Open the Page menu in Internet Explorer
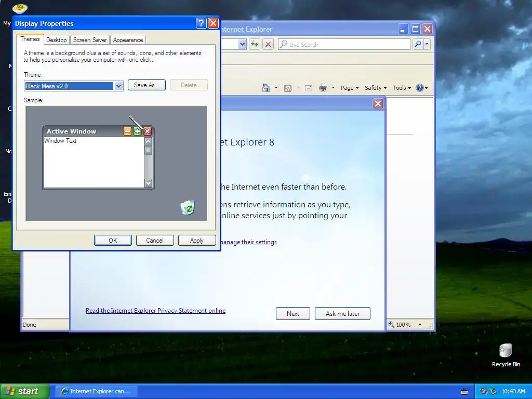Image resolution: width=532 pixels, height=399 pixels. point(350,88)
